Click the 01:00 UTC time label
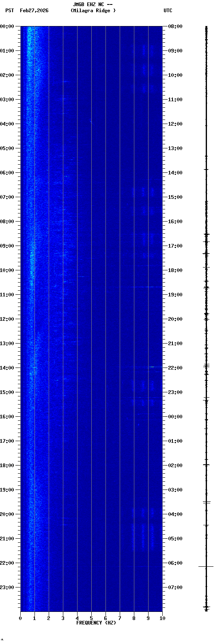This screenshot has height=644, width=224. click(175, 441)
